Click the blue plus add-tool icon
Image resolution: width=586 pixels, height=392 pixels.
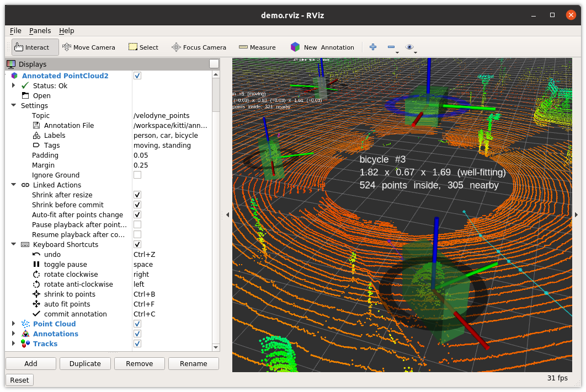pos(373,47)
